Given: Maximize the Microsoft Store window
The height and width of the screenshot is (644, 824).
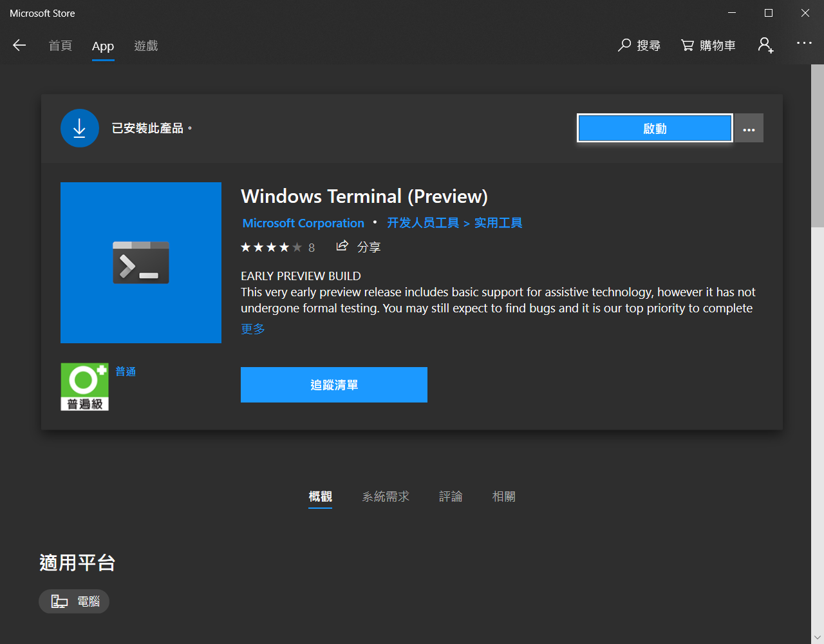Looking at the screenshot, I should (x=769, y=13).
